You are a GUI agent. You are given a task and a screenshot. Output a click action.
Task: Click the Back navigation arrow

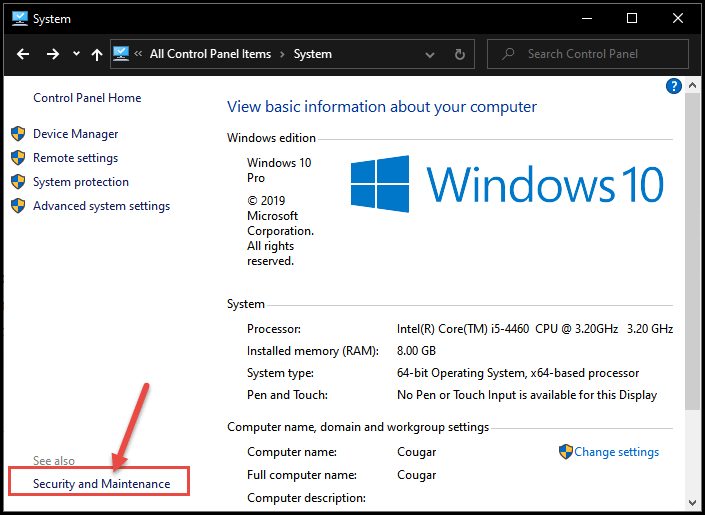click(23, 54)
